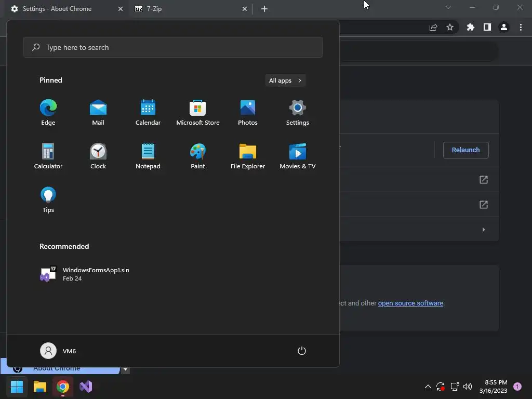Viewport: 532px width, 399px height.
Task: Close the 7-Zip tab
Action: tap(245, 9)
